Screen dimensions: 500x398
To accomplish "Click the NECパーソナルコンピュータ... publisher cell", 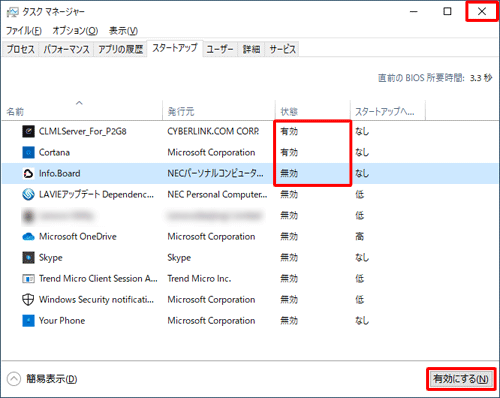I will (215, 173).
